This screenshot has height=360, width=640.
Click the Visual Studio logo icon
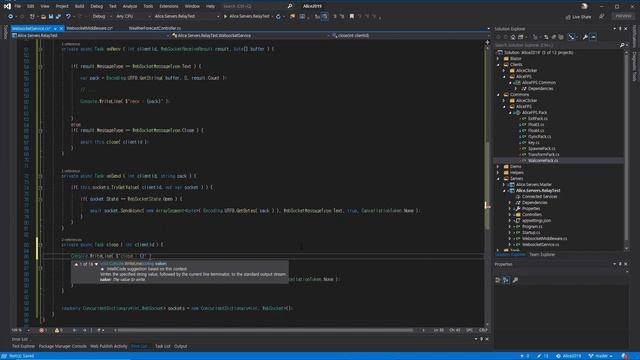point(7,6)
